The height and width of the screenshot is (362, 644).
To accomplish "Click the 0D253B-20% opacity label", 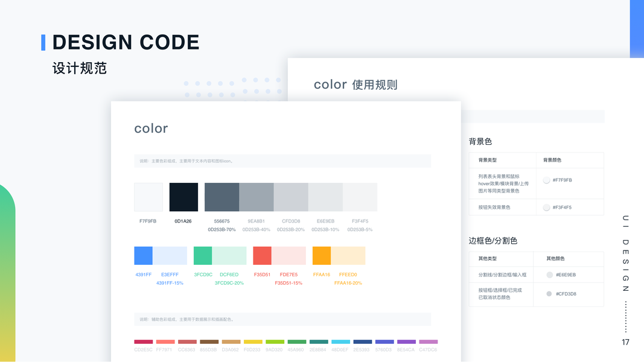I will 291,229.
